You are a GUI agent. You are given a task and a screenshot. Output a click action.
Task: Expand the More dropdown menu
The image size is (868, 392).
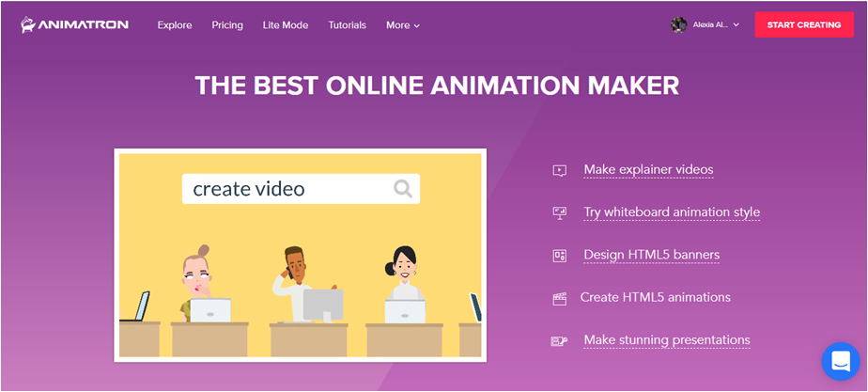(x=403, y=25)
